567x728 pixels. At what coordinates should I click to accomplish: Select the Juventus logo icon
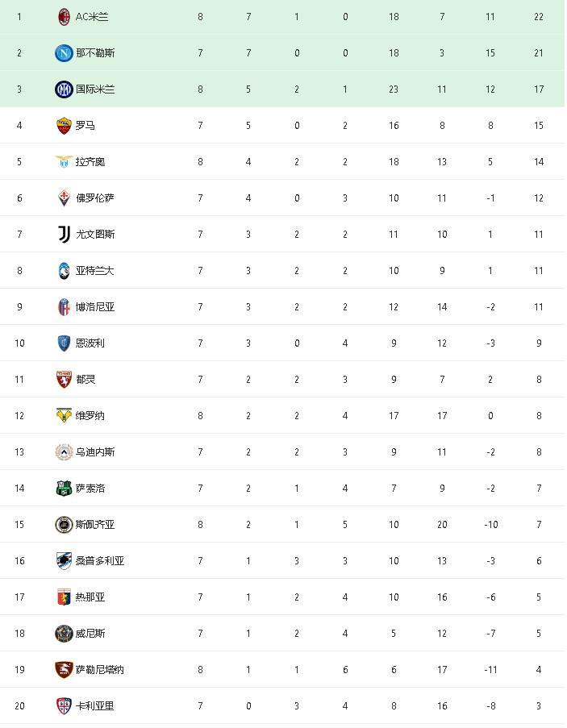pos(64,234)
